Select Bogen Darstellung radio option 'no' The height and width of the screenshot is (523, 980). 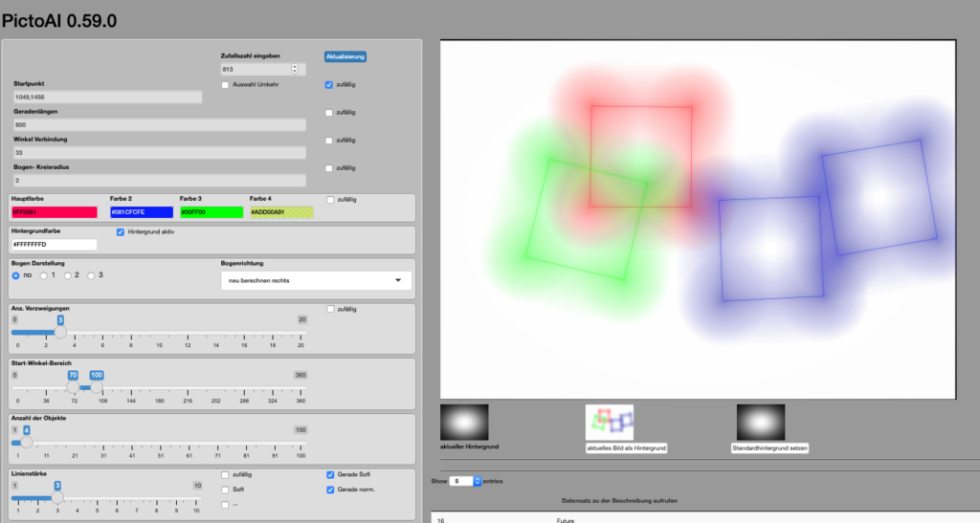[x=16, y=275]
